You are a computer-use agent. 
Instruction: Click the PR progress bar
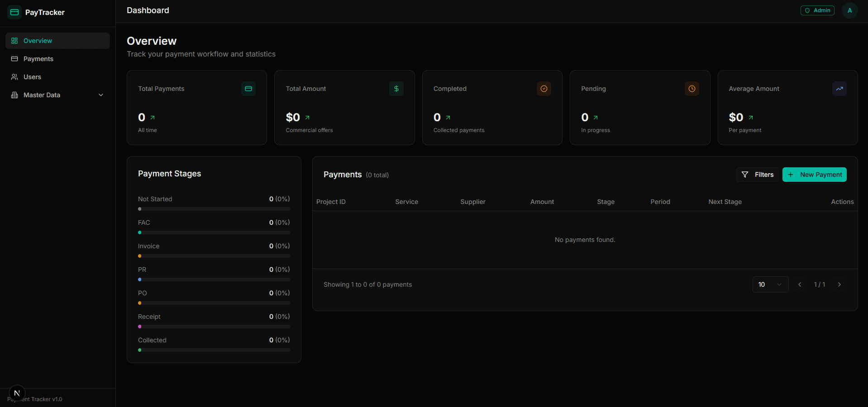pyautogui.click(x=214, y=279)
